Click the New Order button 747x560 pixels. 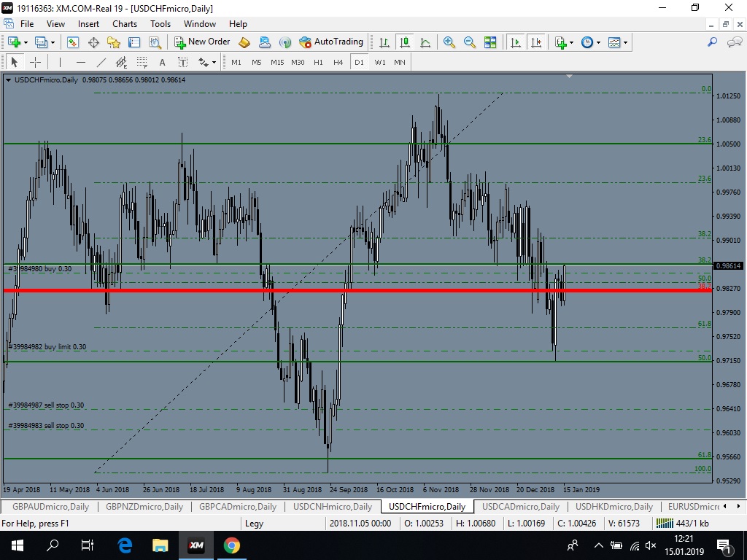point(202,42)
